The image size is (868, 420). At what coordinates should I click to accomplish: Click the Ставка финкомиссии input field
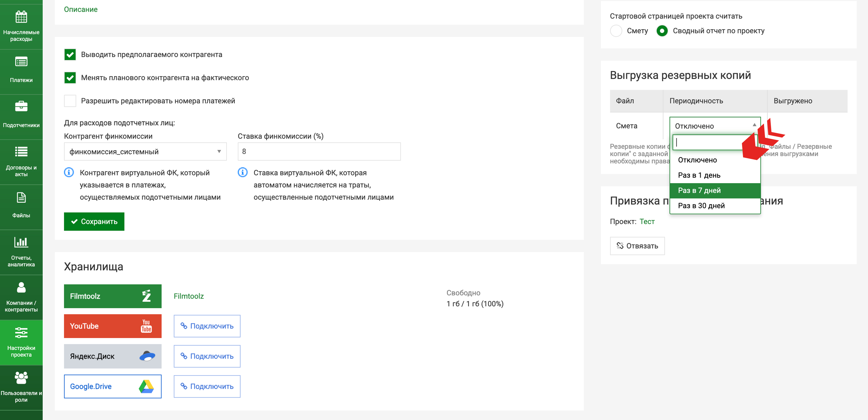[x=319, y=151]
